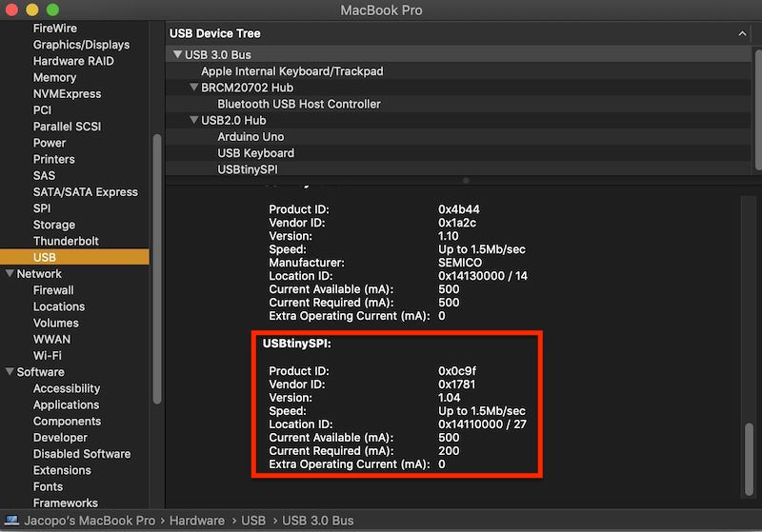Open Hardware RAID in the sidebar
Image resolution: width=762 pixels, height=532 pixels.
point(73,61)
